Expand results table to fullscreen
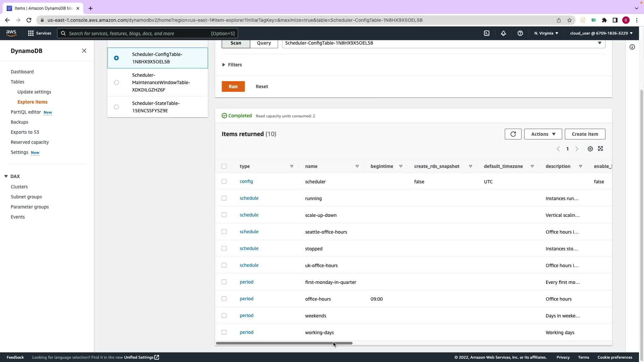Image resolution: width=644 pixels, height=362 pixels. (x=600, y=149)
